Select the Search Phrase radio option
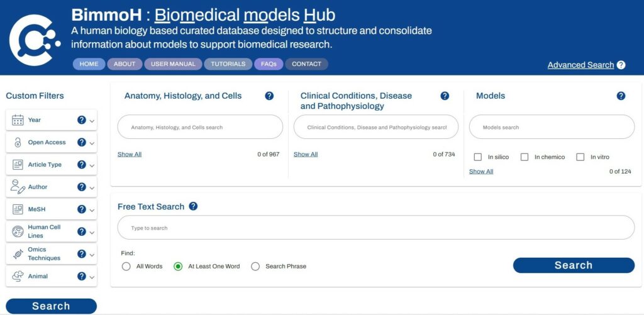The width and height of the screenshot is (644, 315). (x=255, y=267)
